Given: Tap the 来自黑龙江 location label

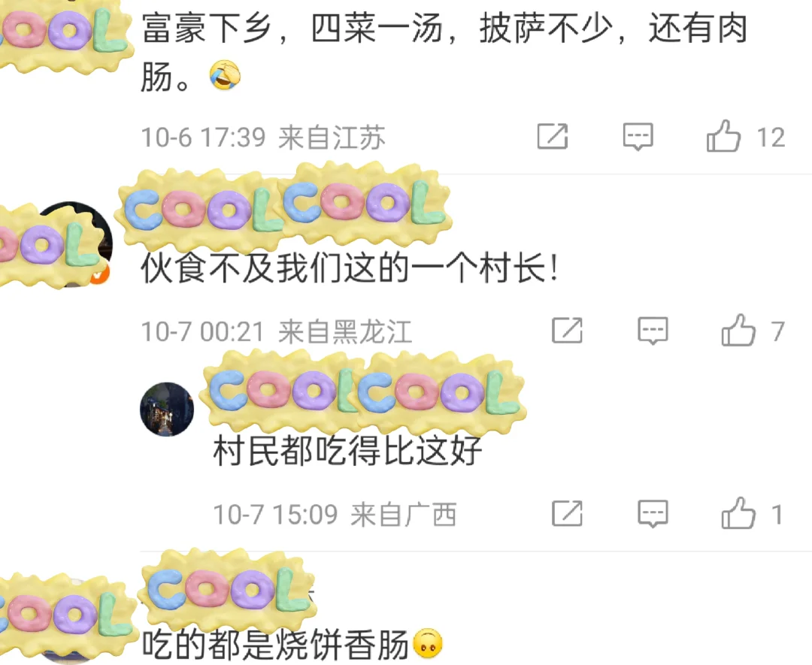Looking at the screenshot, I should click(x=345, y=331).
